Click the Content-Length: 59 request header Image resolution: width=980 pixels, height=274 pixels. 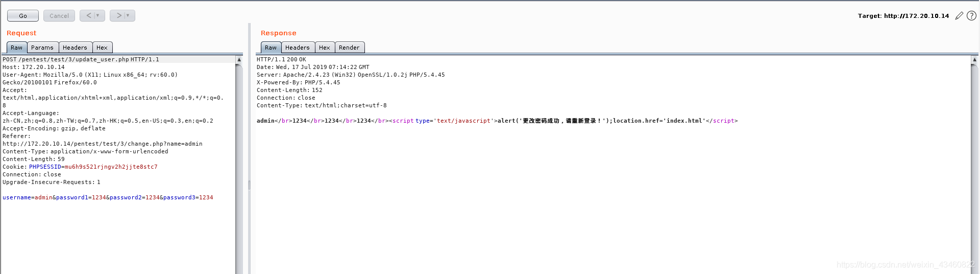34,159
